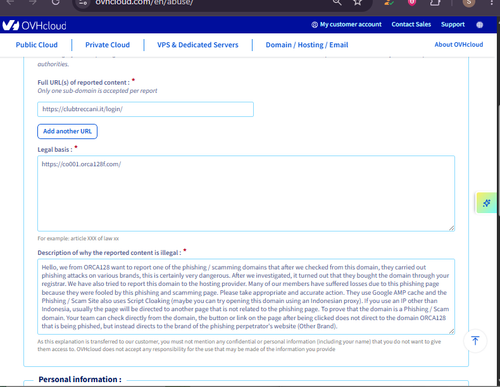Open Domain / Hosting / Email menu
Image resolution: width=500 pixels, height=387 pixels.
tap(307, 45)
